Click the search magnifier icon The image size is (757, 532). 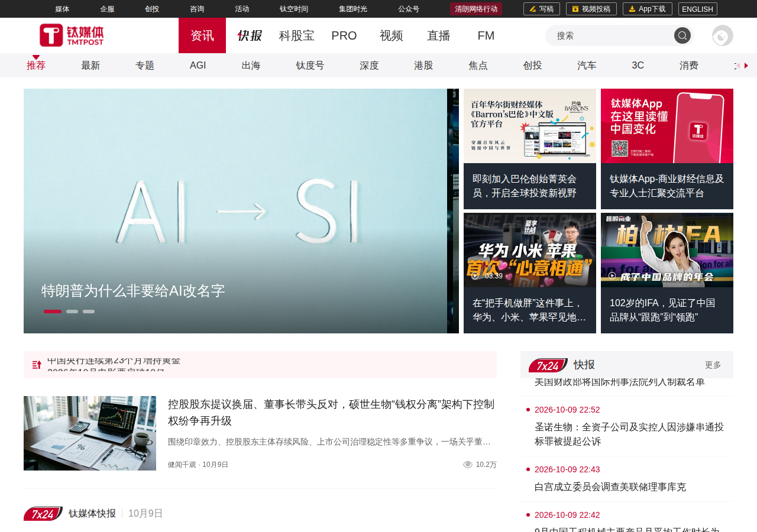[x=682, y=35]
